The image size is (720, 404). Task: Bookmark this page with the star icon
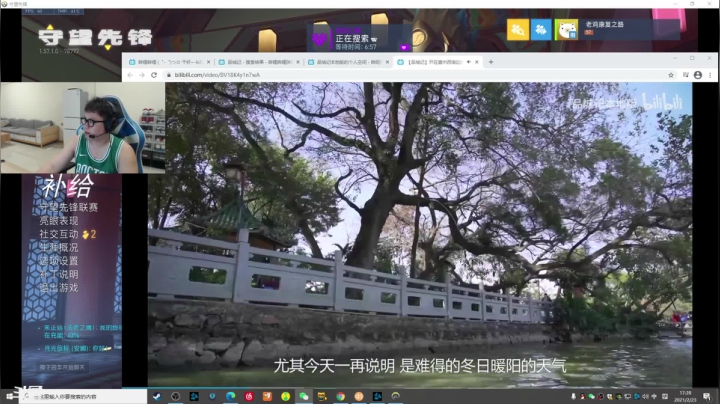[x=671, y=75]
